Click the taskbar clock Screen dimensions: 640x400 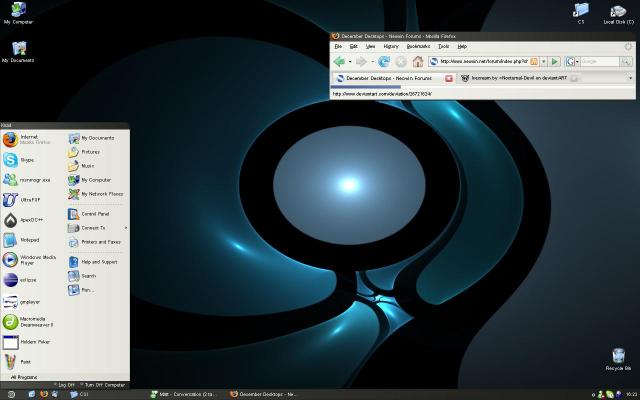pyautogui.click(x=631, y=394)
